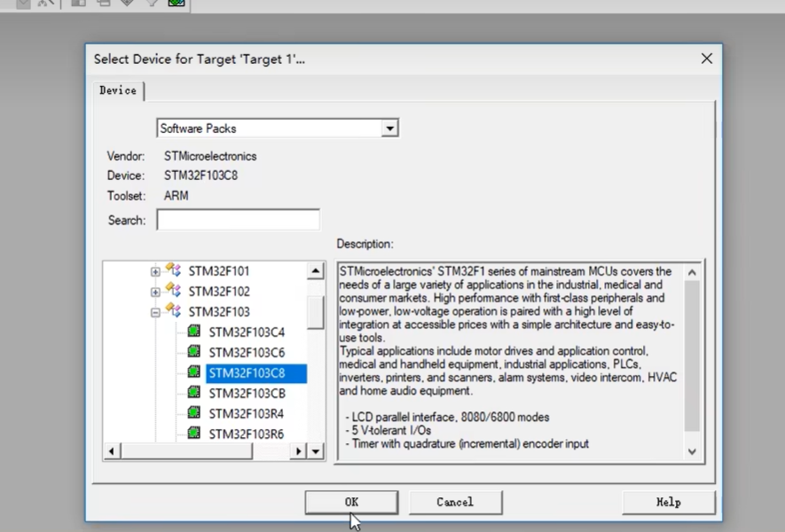Select STM32F103R6 in the device list
The width and height of the screenshot is (785, 532).
[x=247, y=434]
